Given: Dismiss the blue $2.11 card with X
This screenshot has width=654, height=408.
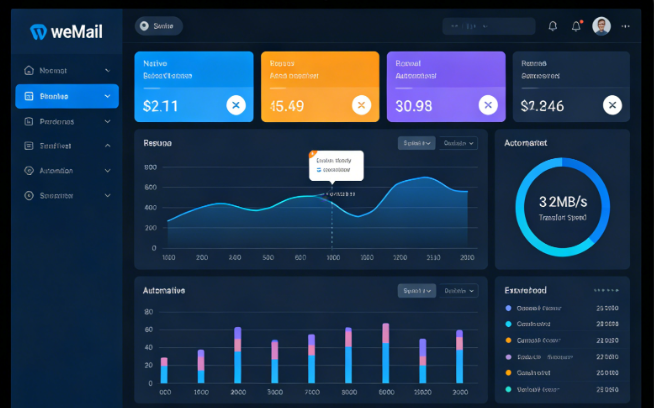Looking at the screenshot, I should point(235,105).
